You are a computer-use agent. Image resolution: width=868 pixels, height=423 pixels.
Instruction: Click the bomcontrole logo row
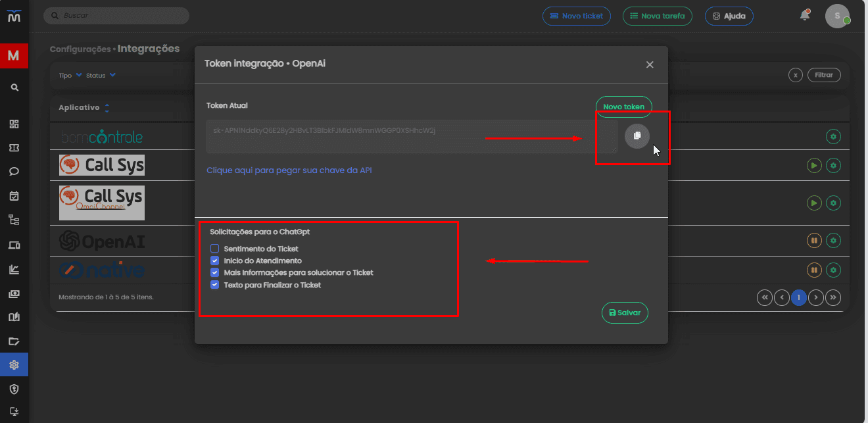tap(101, 137)
